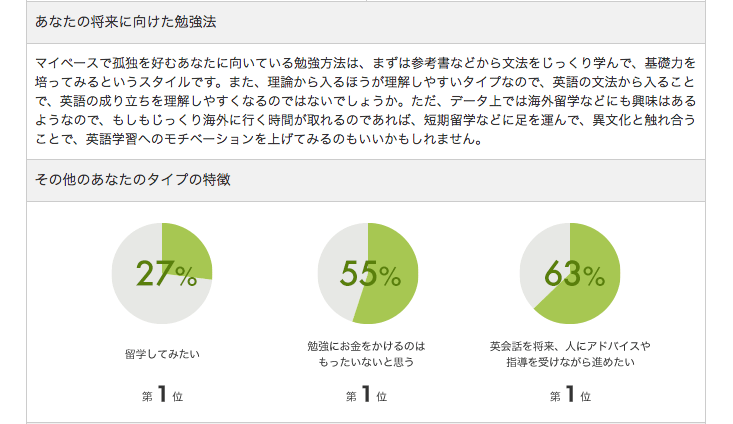Click 第1位 rank under the 55% chart
Screen dimensions: 733x424
click(x=366, y=394)
